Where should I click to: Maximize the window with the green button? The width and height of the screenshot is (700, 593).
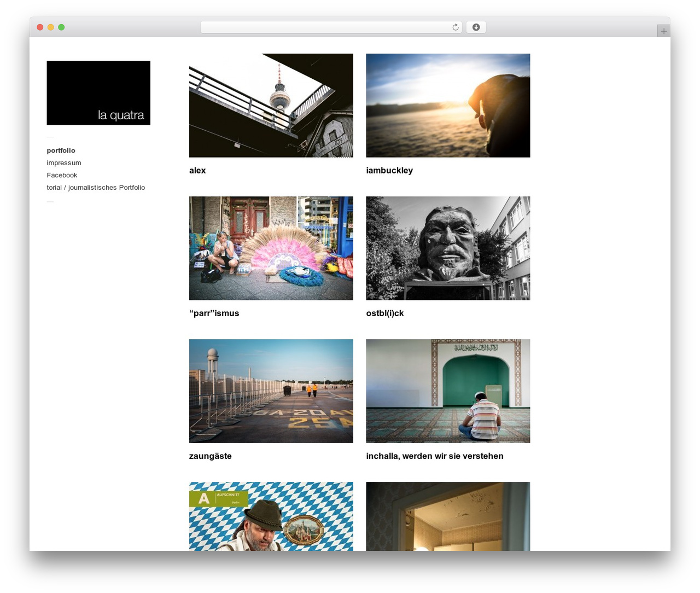pyautogui.click(x=61, y=27)
